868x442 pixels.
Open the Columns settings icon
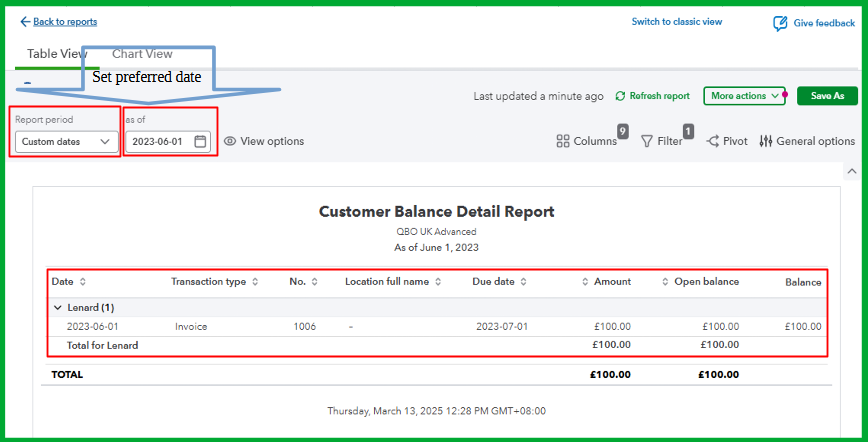pyautogui.click(x=563, y=142)
